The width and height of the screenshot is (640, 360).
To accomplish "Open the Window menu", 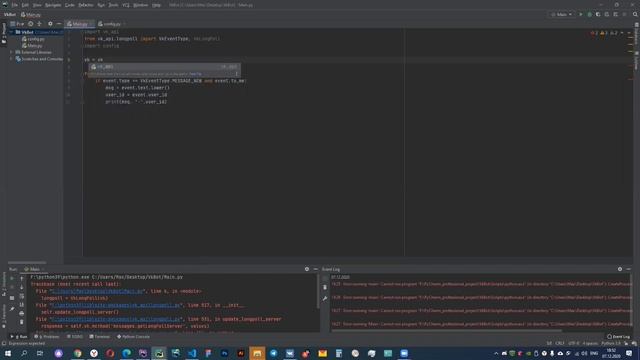I will [x=141, y=5].
